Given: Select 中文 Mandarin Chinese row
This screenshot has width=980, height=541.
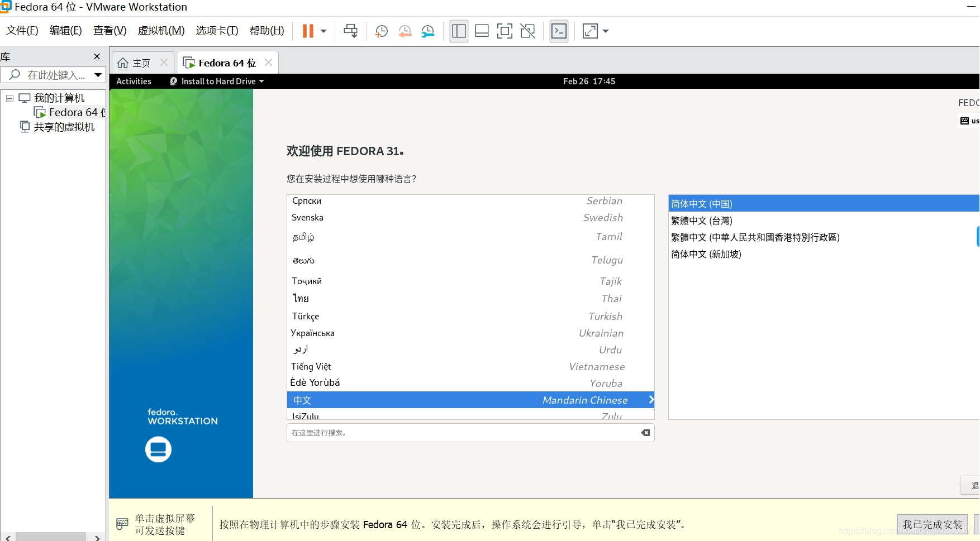Looking at the screenshot, I should click(470, 400).
